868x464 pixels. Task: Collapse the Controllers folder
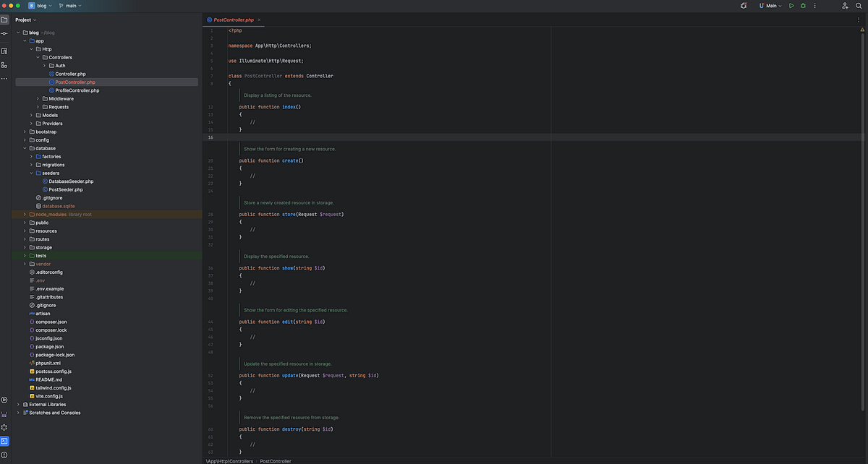[x=37, y=57]
